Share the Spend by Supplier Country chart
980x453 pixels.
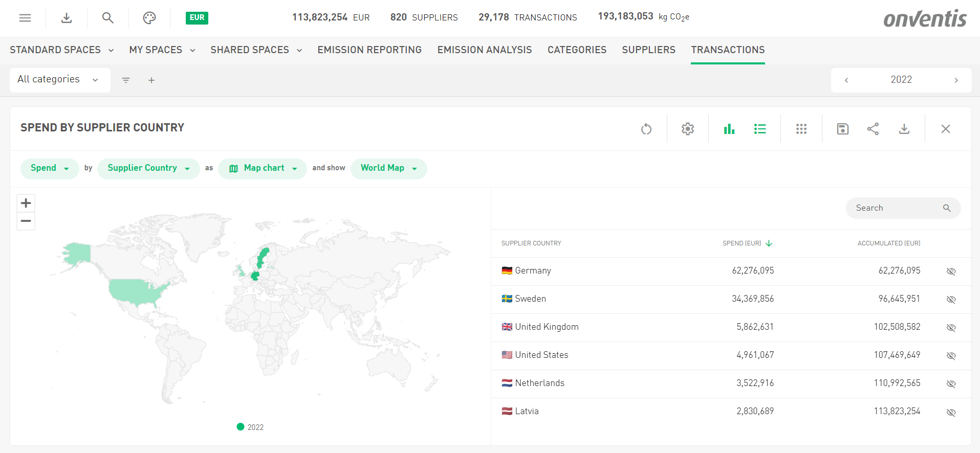tap(873, 129)
